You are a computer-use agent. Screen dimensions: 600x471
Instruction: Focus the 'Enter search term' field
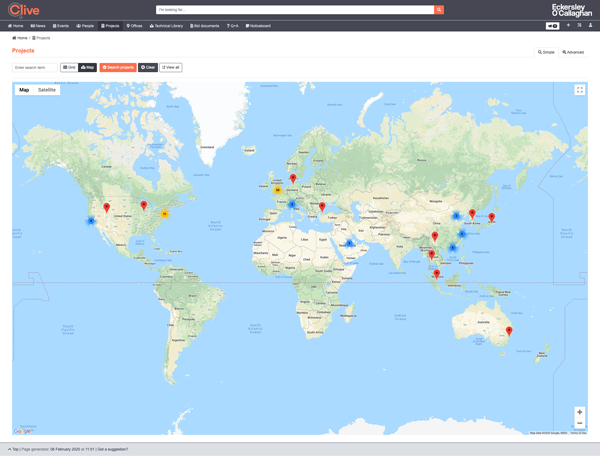[x=35, y=67]
